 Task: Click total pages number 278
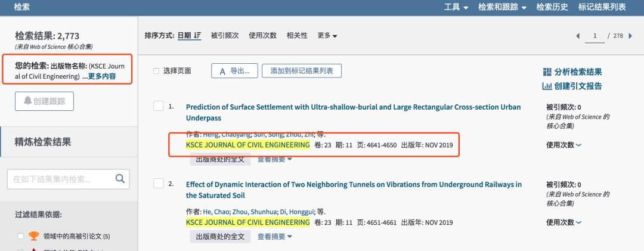[618, 36]
